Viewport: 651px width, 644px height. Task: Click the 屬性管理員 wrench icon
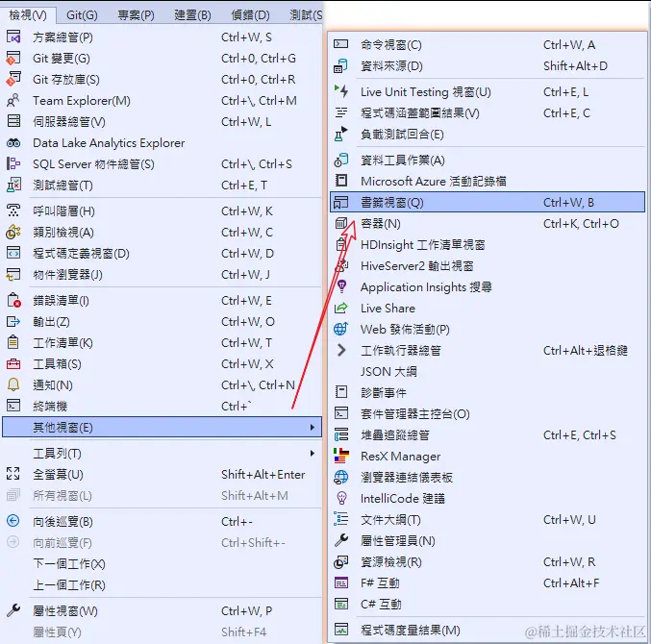[340, 541]
